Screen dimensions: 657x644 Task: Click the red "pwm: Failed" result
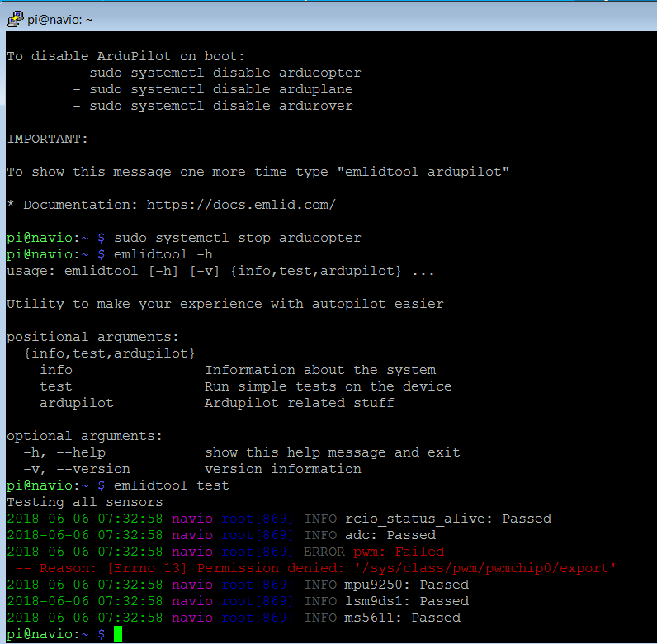[399, 552]
